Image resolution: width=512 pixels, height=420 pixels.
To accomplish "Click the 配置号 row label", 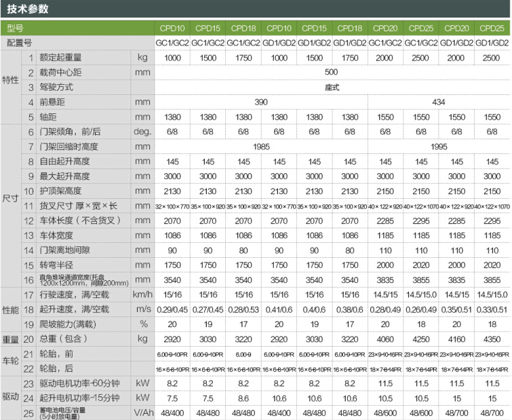I will coord(19,43).
